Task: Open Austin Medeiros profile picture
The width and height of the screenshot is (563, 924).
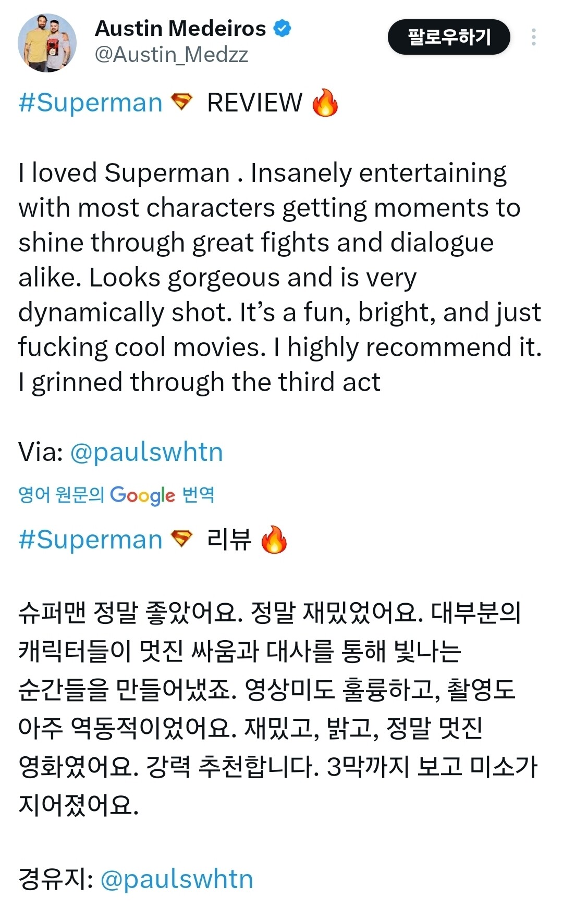Action: pyautogui.click(x=47, y=43)
